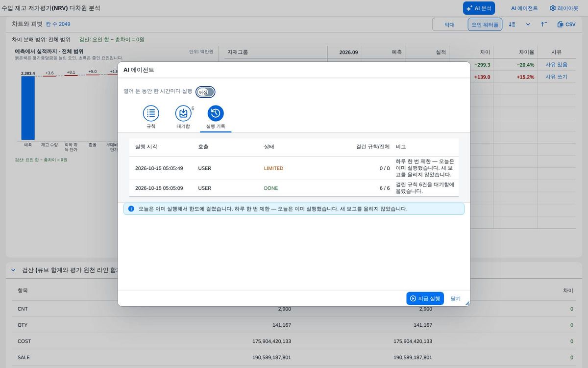
Task: Click the 상태 column header
Action: click(x=269, y=147)
